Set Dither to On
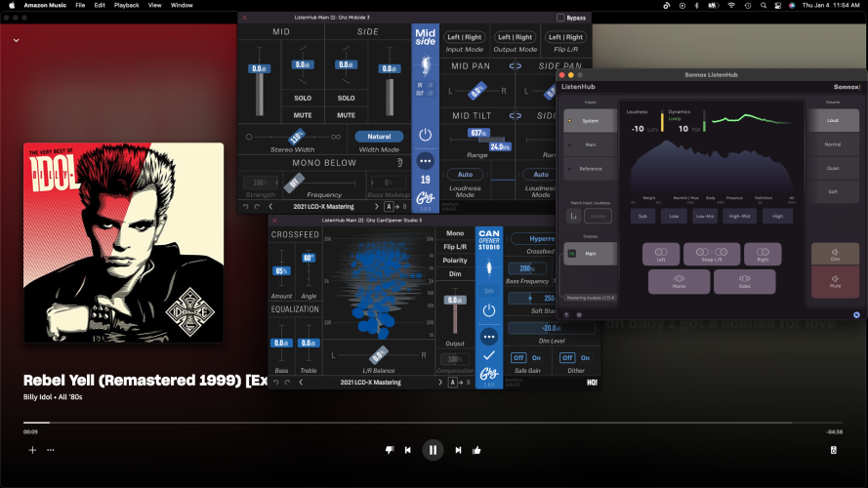The image size is (868, 488). coord(585,358)
